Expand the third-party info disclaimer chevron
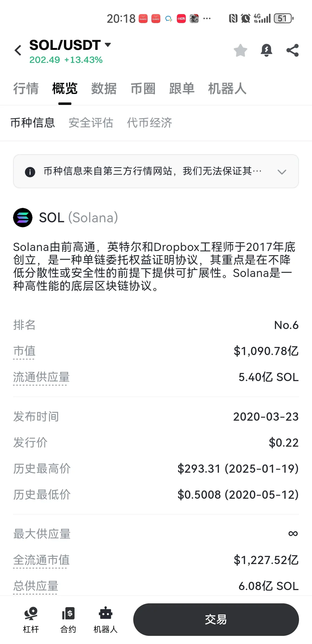312x644 pixels. click(282, 172)
